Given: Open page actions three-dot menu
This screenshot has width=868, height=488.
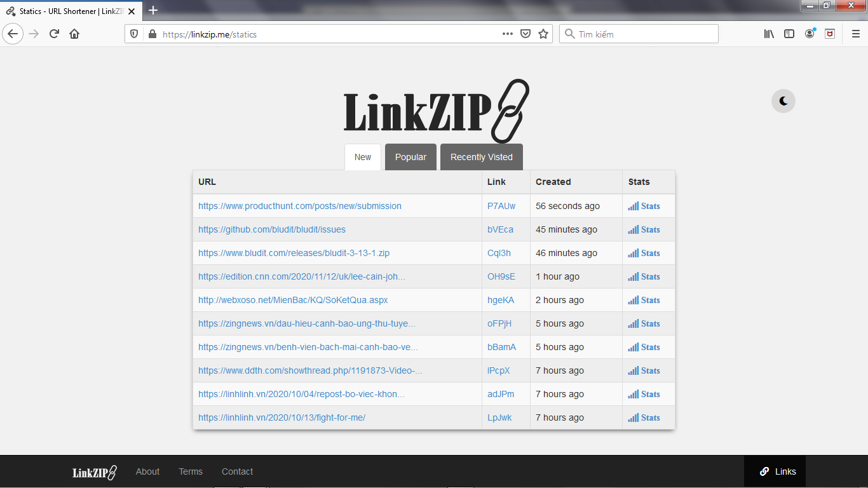Looking at the screenshot, I should coord(507,34).
